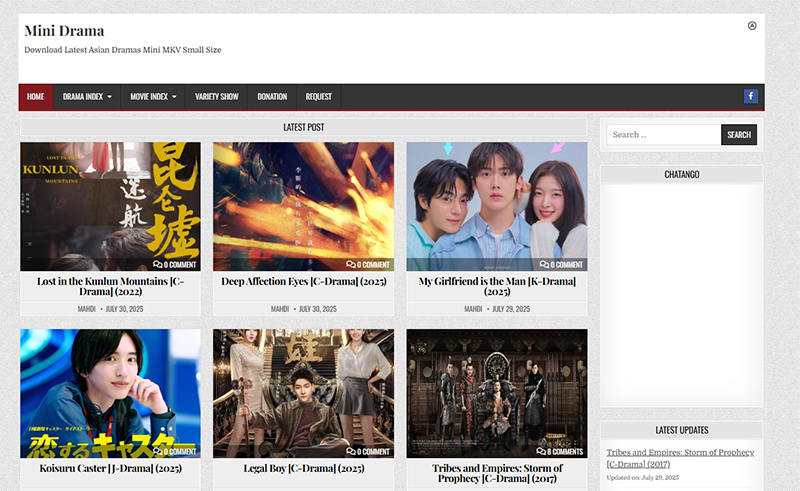Open 8 Comments on Tribes and Empires thumbnail
The width and height of the screenshot is (800, 491).
tap(560, 451)
